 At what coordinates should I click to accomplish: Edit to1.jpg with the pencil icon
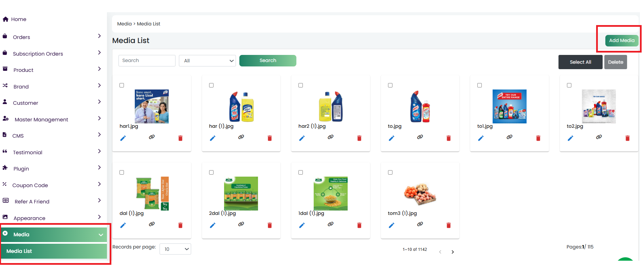point(481,138)
